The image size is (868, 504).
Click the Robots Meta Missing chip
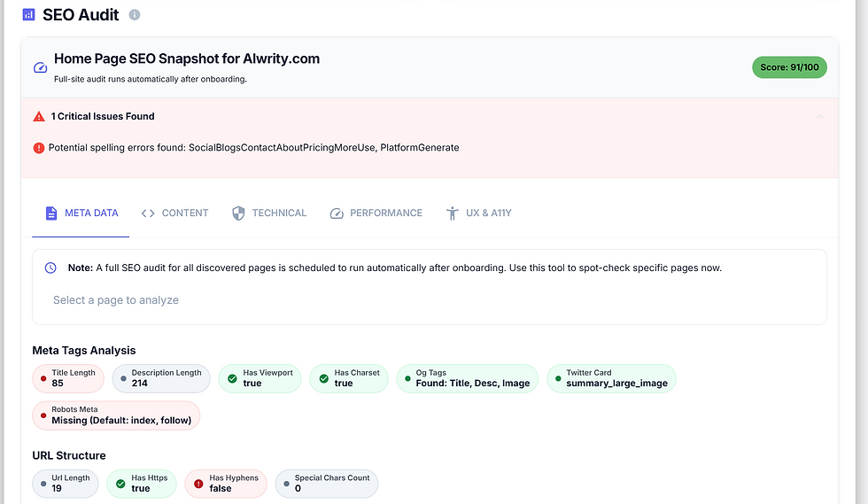pos(116,415)
